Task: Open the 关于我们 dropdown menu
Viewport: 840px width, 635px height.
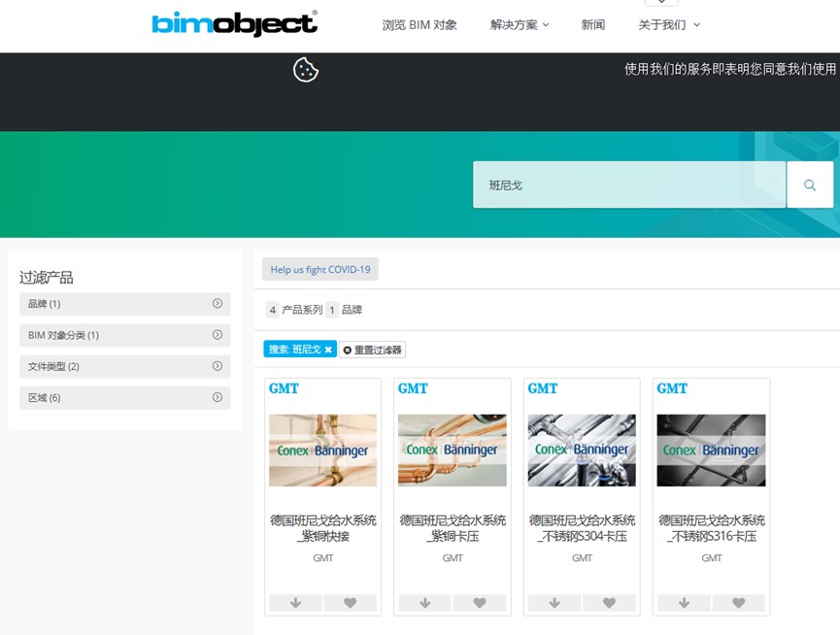Action: click(668, 25)
